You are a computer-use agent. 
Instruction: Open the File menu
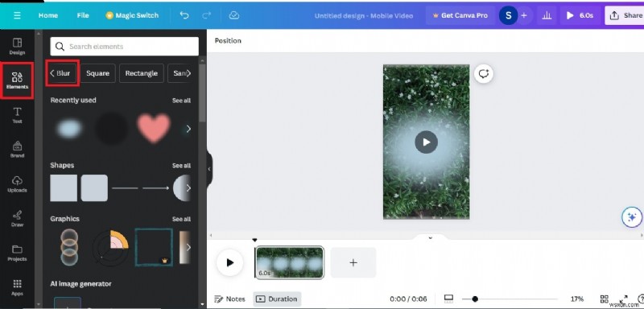tap(83, 15)
